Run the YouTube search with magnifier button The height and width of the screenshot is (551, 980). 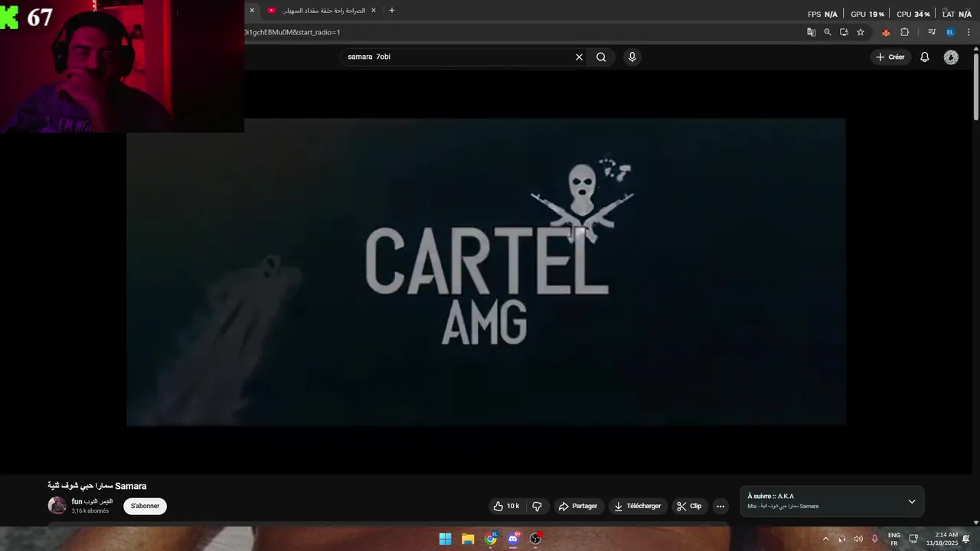coord(601,57)
